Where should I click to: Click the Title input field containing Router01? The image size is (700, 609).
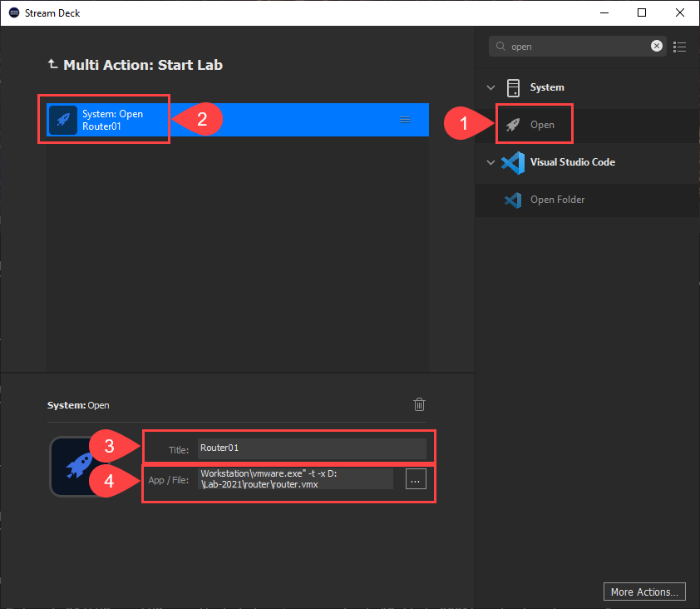point(312,448)
